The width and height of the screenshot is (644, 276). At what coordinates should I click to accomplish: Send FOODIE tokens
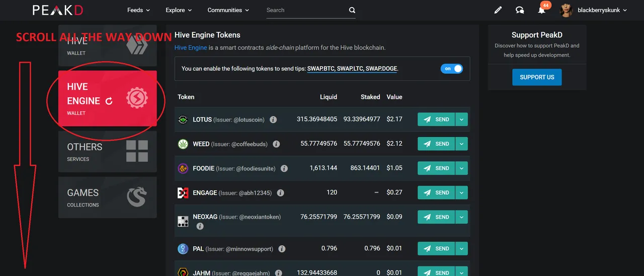pyautogui.click(x=436, y=168)
